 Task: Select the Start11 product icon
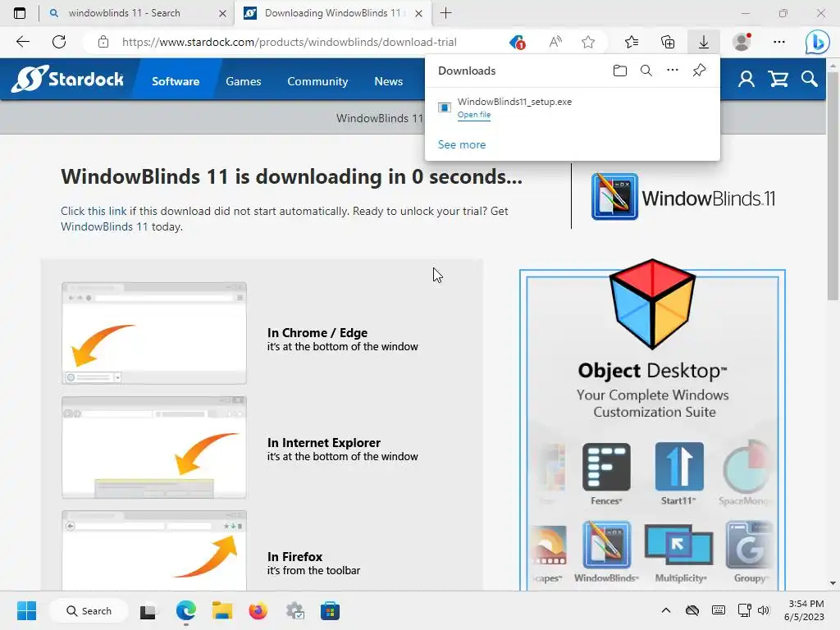pos(678,467)
